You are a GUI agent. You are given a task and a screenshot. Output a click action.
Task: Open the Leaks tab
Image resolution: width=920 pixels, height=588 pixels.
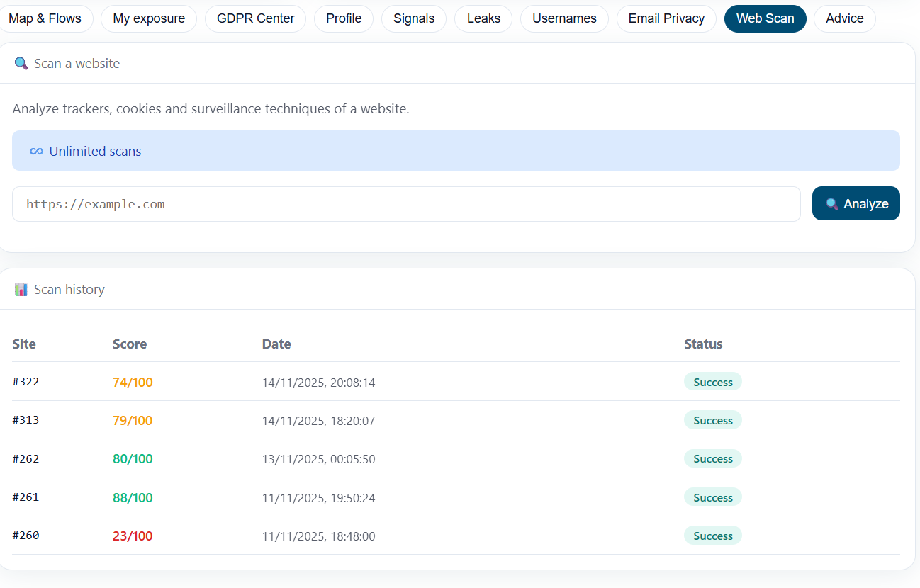click(483, 18)
